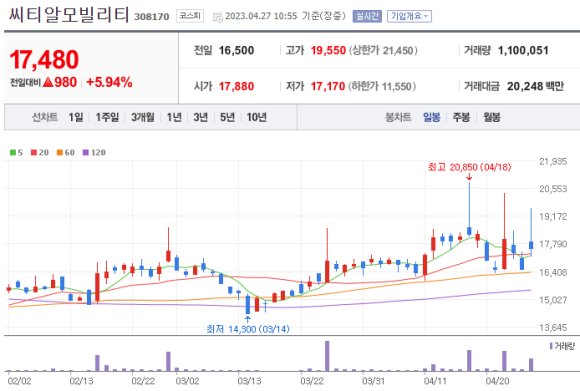Screen dimensions: 580x391
Task: Click the 선차트 label
Action: pyautogui.click(x=45, y=118)
